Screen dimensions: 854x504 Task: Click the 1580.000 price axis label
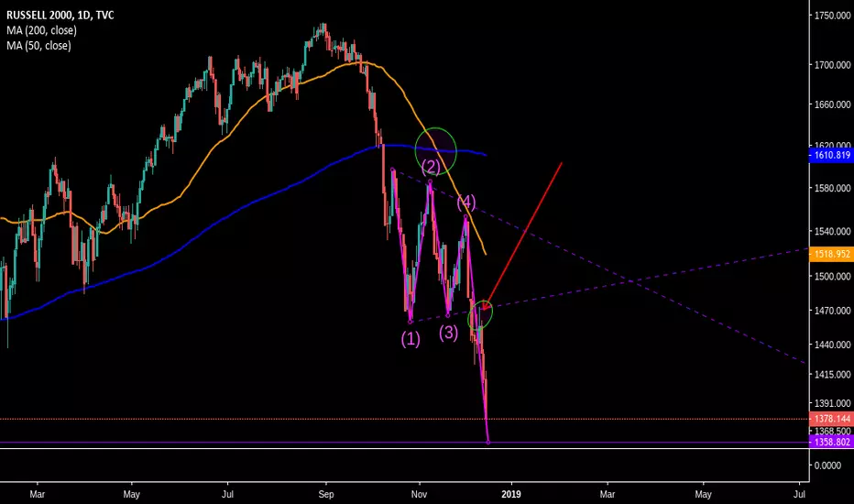(832, 188)
